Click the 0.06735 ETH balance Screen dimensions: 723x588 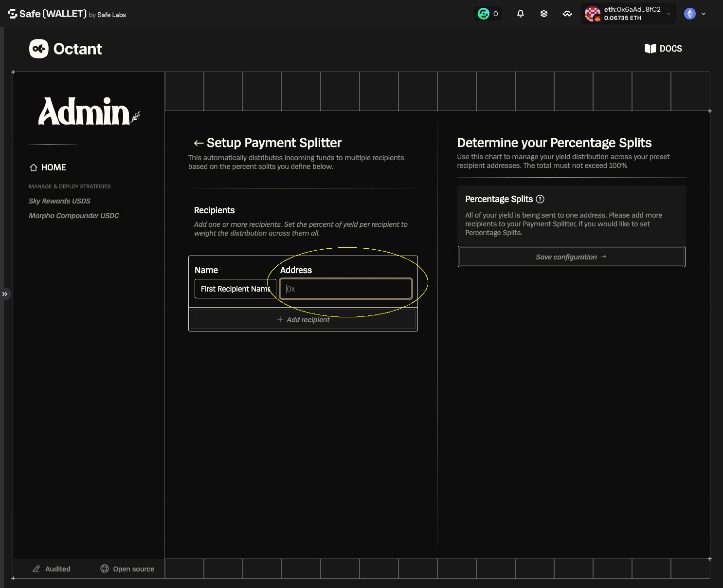[x=623, y=18]
